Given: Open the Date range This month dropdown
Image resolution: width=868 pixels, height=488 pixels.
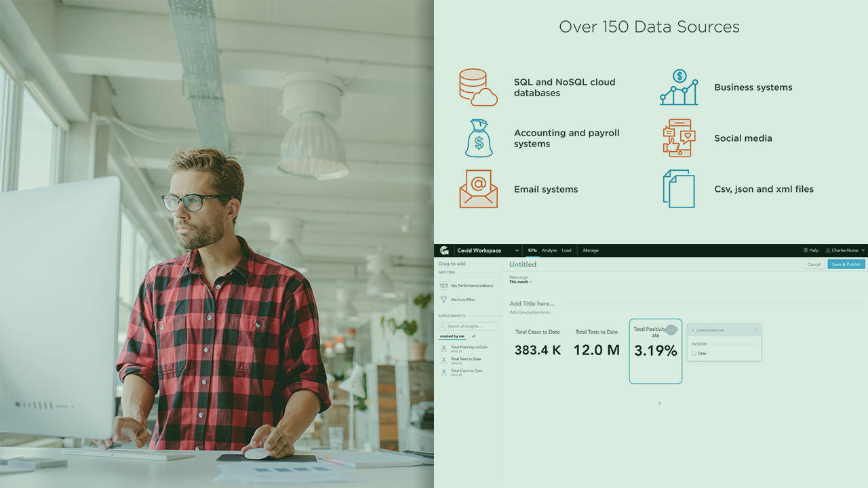Looking at the screenshot, I should click(x=521, y=282).
